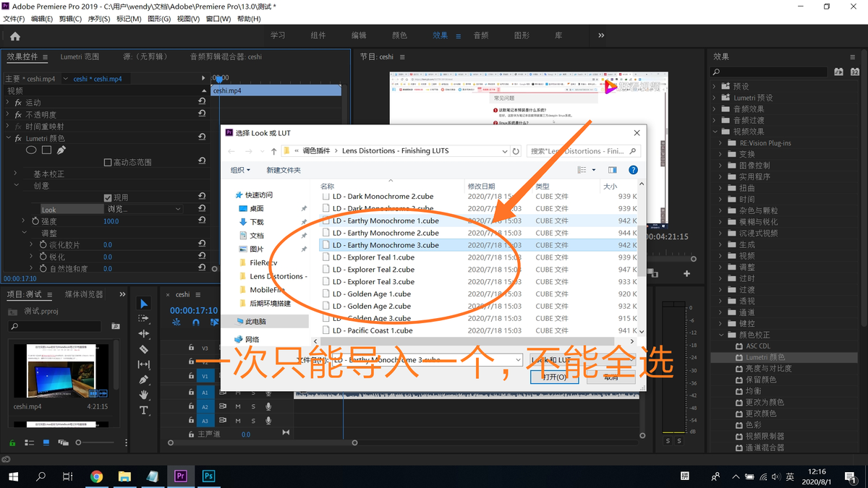Switch project panel to icon view
The height and width of the screenshot is (488, 868).
46,442
